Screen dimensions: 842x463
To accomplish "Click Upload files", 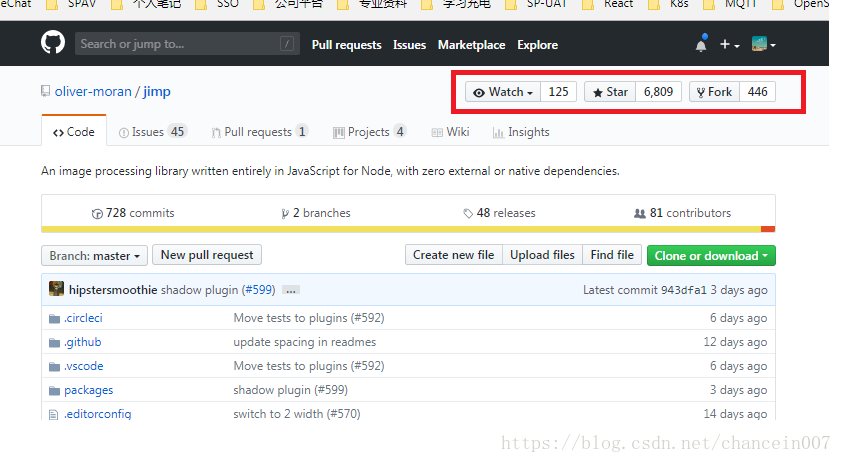I will 542,255.
